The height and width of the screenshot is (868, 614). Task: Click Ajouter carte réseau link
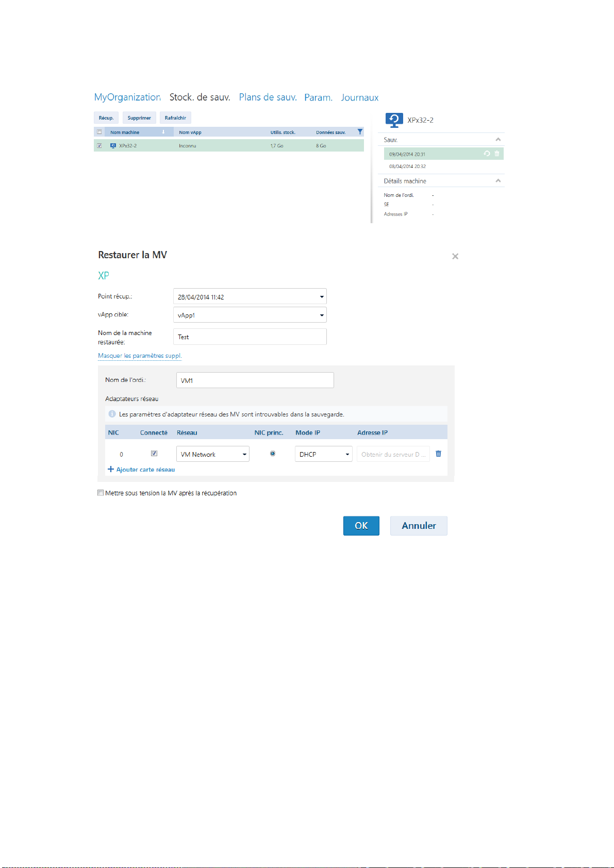click(x=145, y=470)
